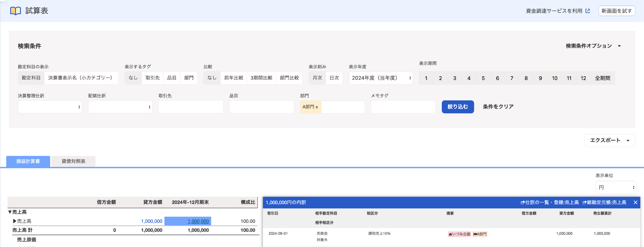Open 総勘定元帳:売上高 link

604,202
